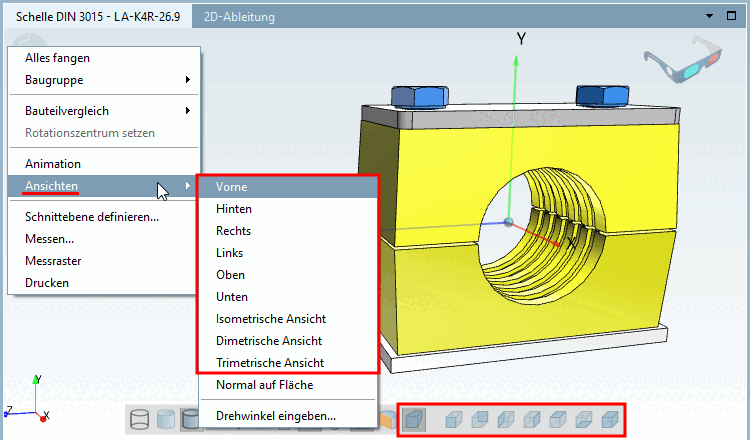Select the transparent cylinder display mode icon
750x440 pixels.
165,420
